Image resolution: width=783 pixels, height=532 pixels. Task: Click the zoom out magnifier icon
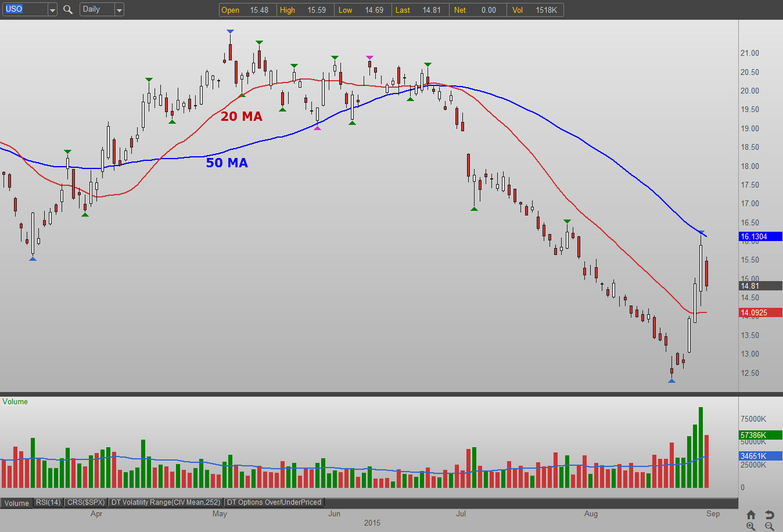770,526
